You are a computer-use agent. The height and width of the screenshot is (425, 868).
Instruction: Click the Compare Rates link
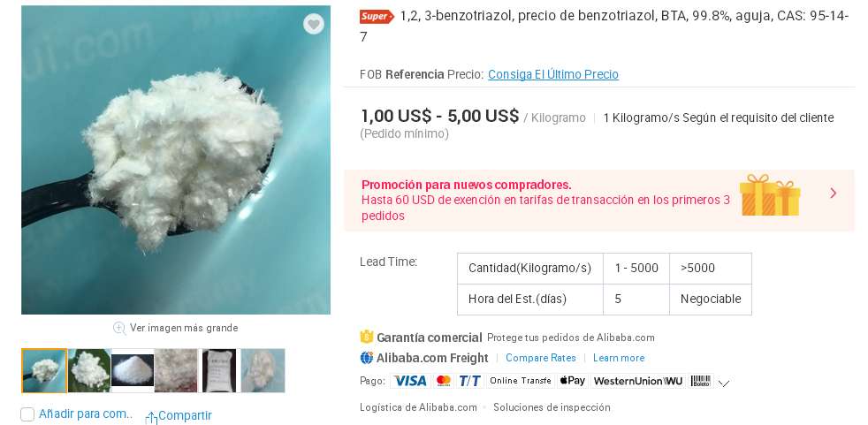[x=540, y=358]
